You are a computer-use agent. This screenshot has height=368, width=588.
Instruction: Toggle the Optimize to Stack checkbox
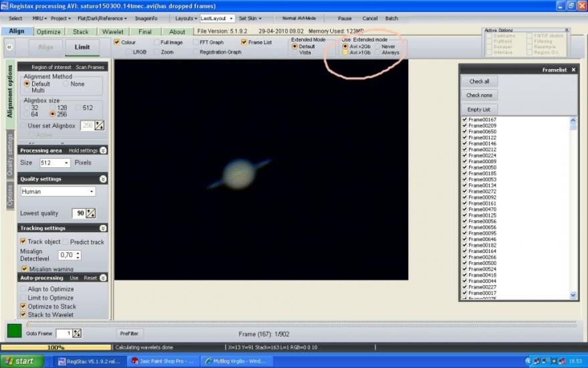click(x=23, y=306)
